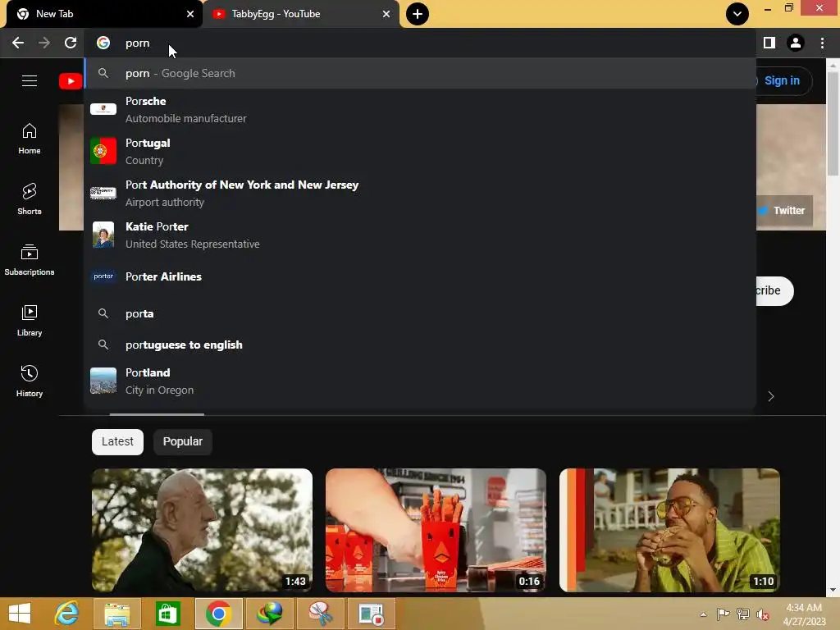This screenshot has width=840, height=630.
Task: Open the Action Center flag icon
Action: [723, 614]
